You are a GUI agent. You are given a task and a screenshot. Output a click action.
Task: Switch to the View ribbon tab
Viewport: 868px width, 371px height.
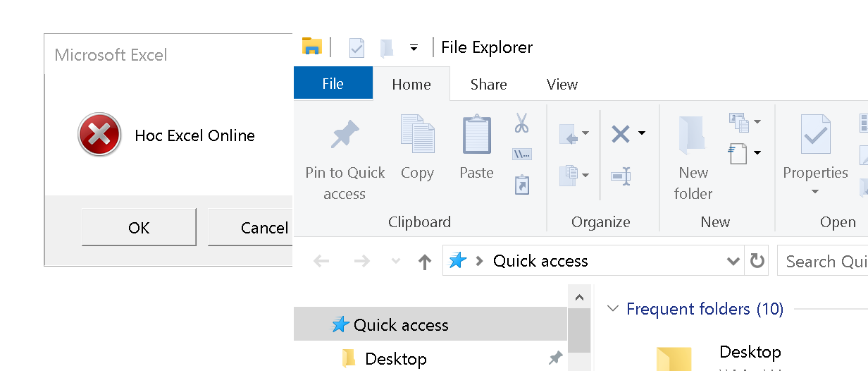562,84
